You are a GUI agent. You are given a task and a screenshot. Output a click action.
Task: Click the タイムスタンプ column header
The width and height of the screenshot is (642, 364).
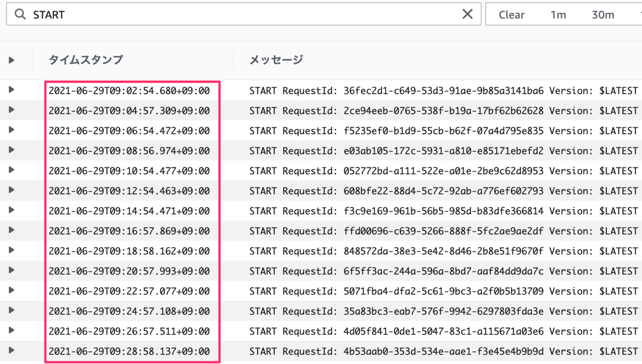pyautogui.click(x=86, y=60)
